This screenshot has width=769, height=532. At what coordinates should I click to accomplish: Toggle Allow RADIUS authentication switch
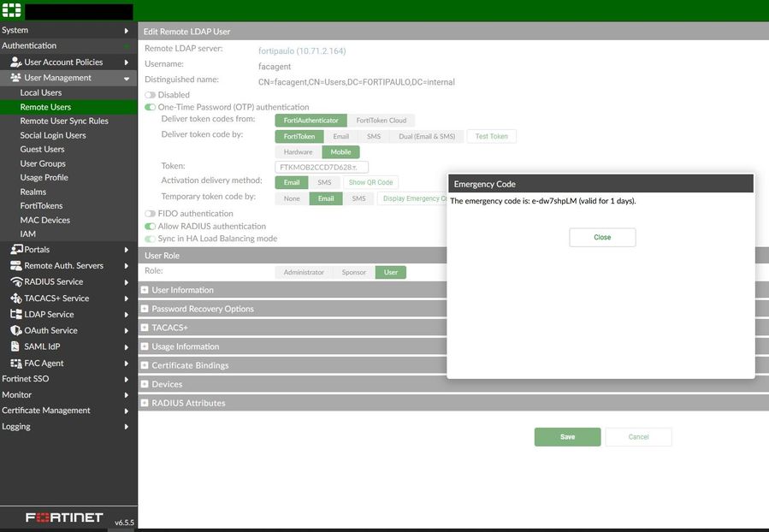[x=150, y=226]
